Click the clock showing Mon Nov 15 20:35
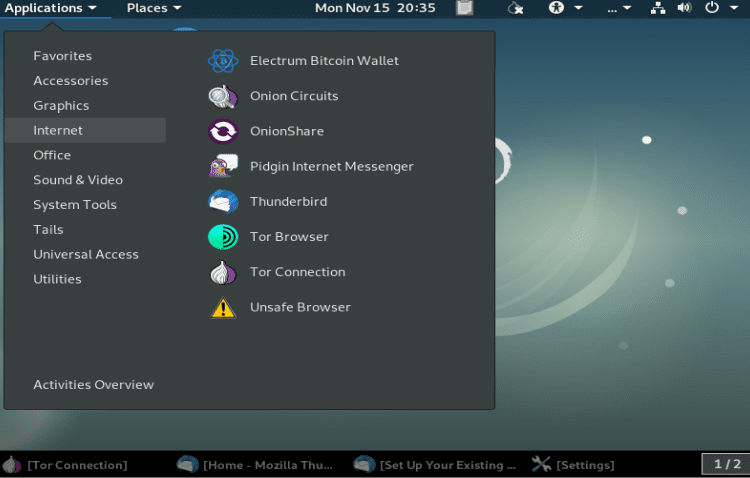 pos(375,8)
